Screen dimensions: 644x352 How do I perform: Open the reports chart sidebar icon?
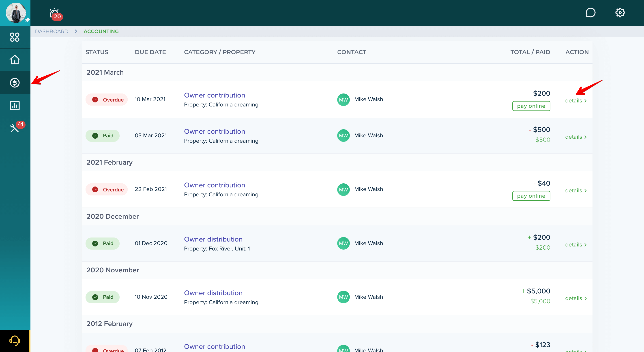[15, 105]
